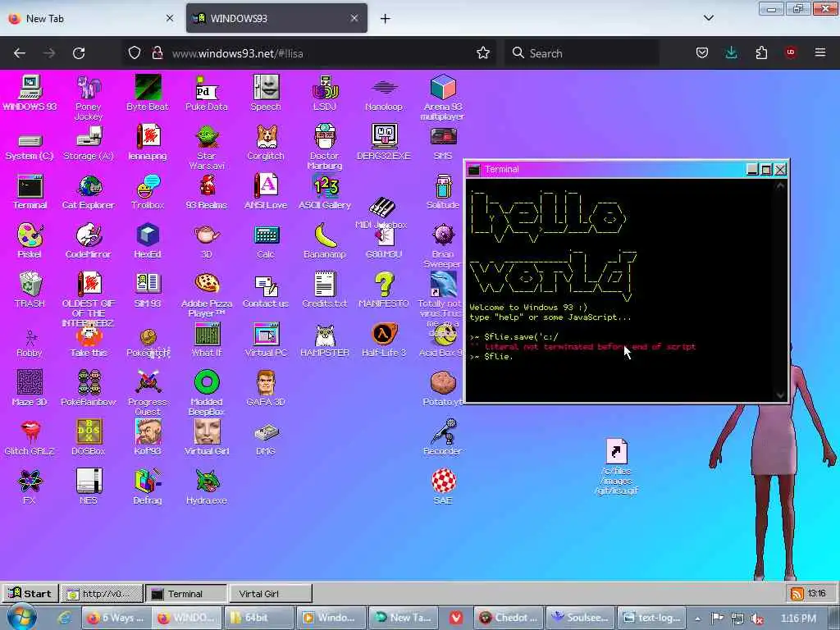The width and height of the screenshot is (840, 630).
Task: Open Doctor Marburg icon
Action: (x=325, y=148)
